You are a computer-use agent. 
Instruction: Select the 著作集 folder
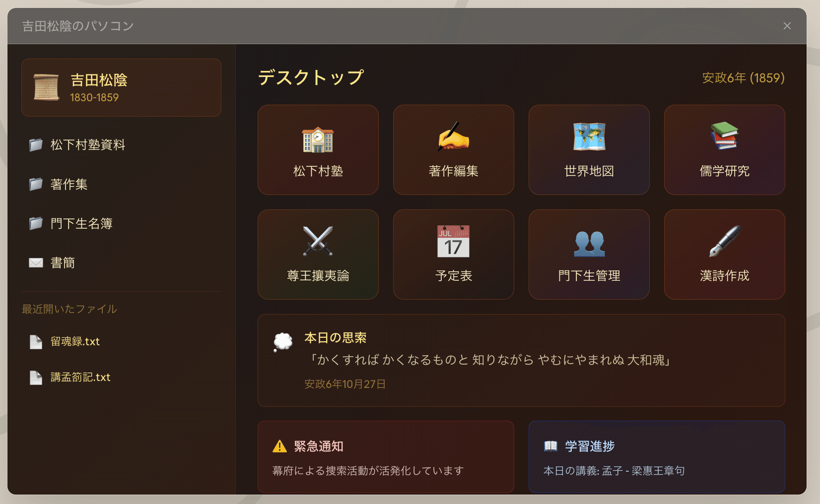tap(121, 184)
